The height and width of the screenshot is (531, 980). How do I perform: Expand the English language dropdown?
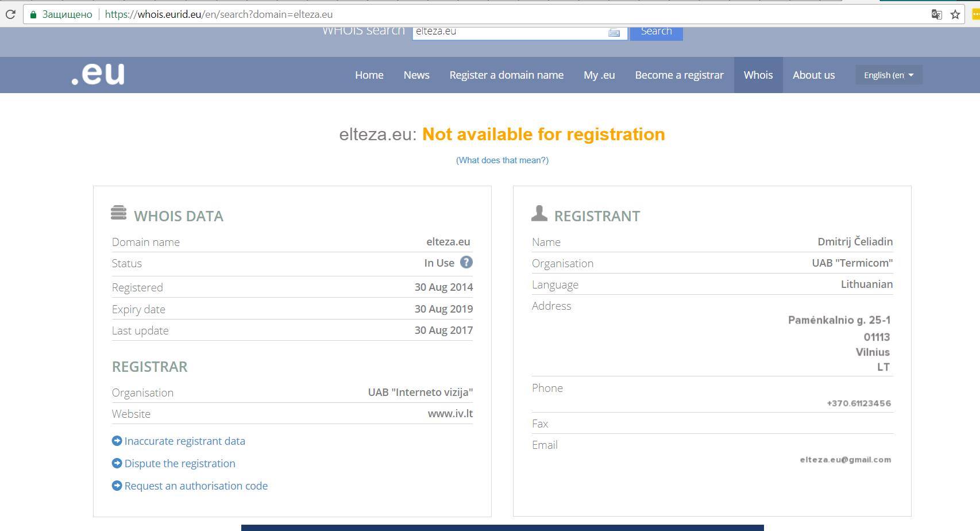click(889, 75)
